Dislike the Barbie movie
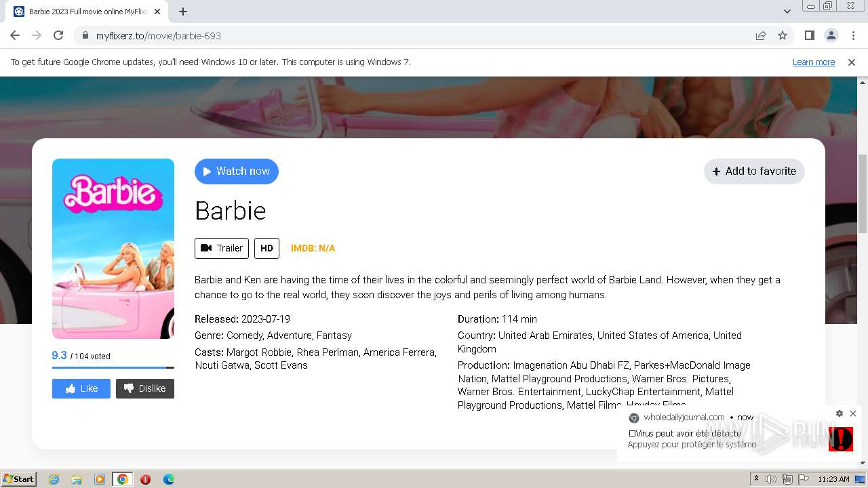Screen dimensions: 868x488 (145, 388)
